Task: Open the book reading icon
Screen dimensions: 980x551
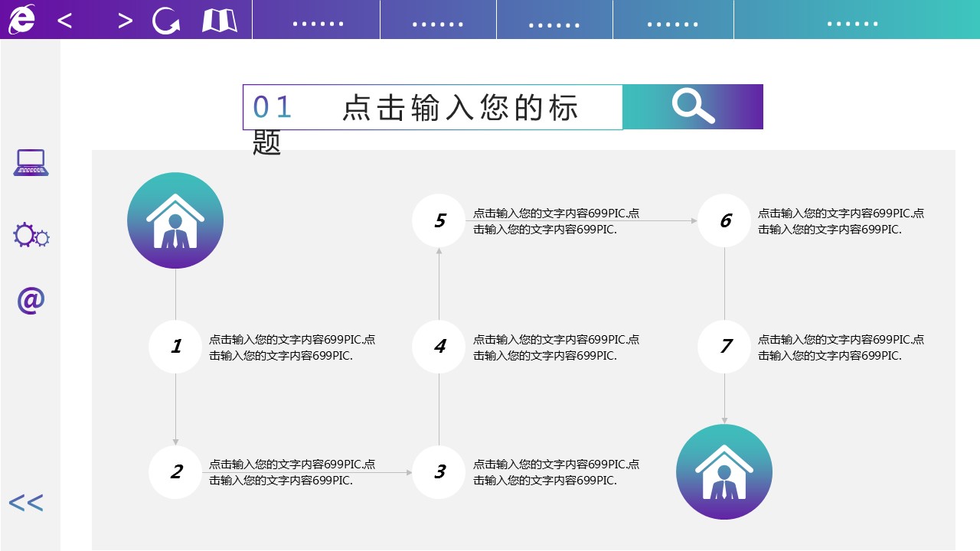Action: tap(220, 21)
